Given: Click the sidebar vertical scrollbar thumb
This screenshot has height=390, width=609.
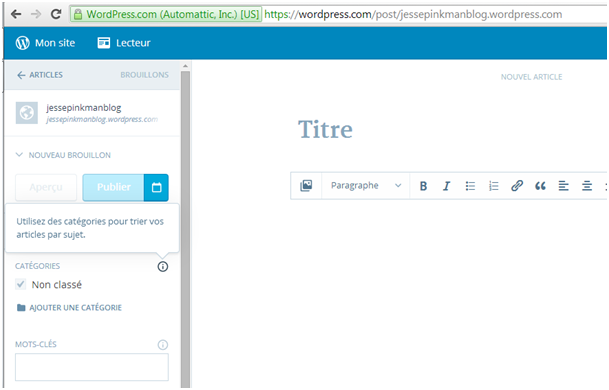Looking at the screenshot, I should click(x=185, y=229).
